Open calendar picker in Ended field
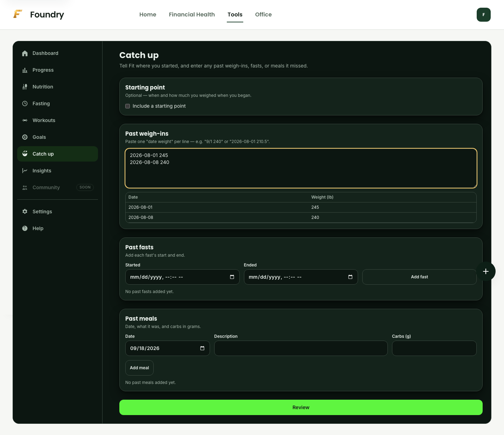The image size is (504, 435). tap(350, 277)
